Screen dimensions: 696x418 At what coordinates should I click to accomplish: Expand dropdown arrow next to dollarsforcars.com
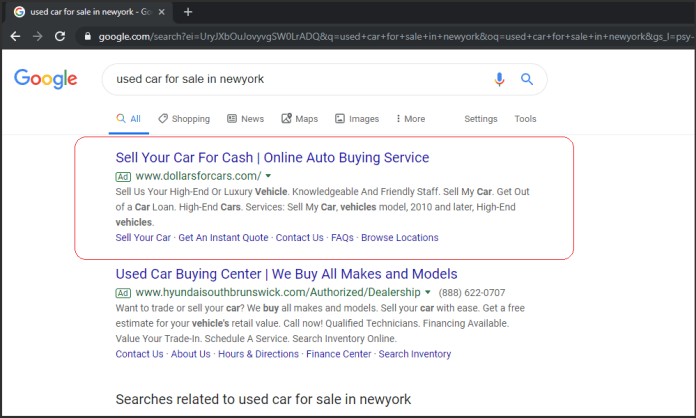point(268,176)
